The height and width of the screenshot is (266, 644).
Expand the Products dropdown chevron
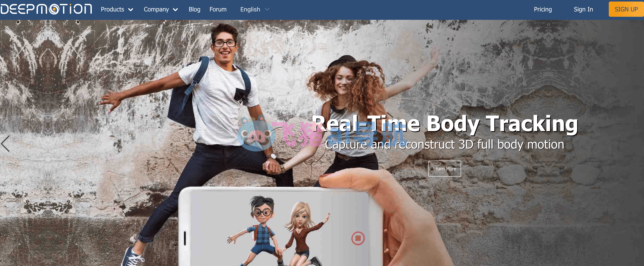pyautogui.click(x=130, y=10)
